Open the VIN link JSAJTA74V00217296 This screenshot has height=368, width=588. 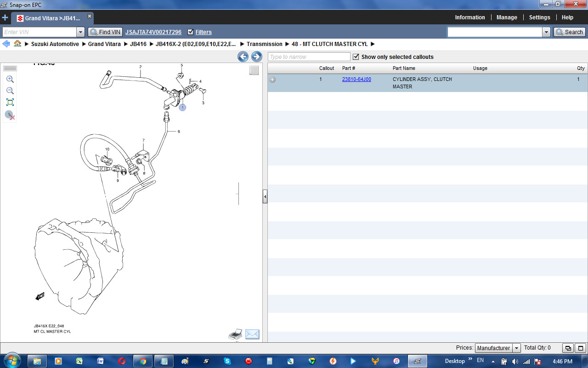click(x=153, y=32)
